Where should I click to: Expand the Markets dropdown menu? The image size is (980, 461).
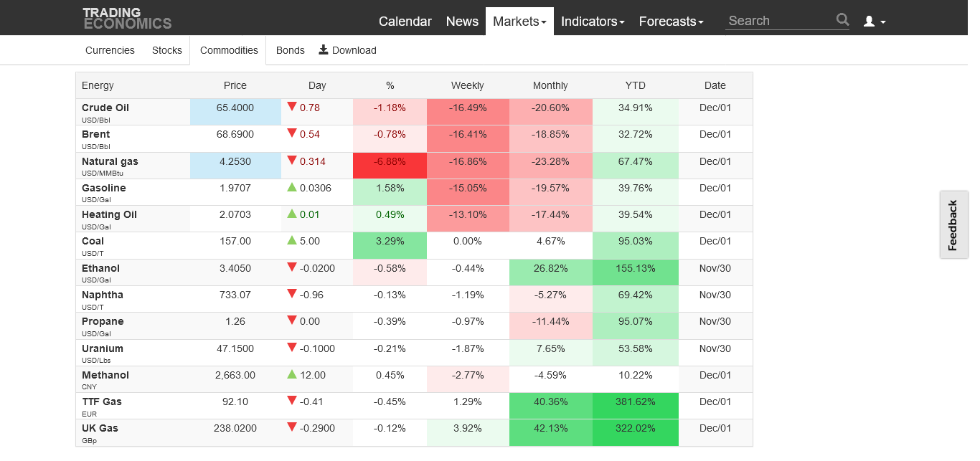[519, 22]
